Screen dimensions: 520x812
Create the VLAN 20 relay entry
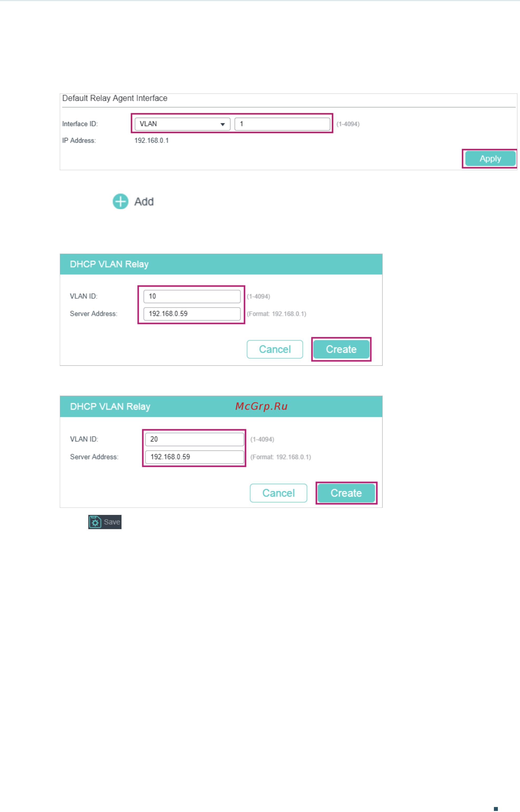[346, 493]
